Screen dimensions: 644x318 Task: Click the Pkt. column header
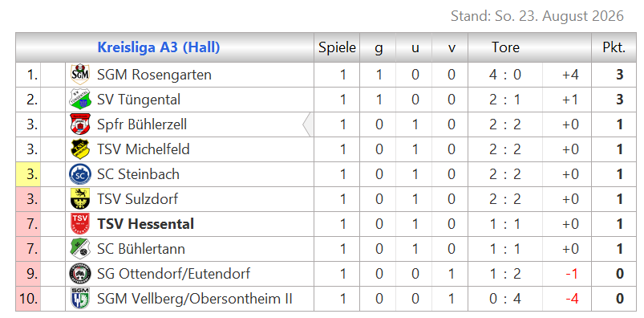pos(614,47)
